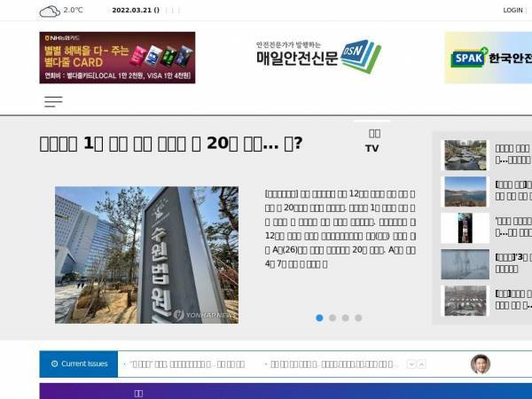Open the Suwon court sign photo
The height and width of the screenshot is (399, 532).
click(x=146, y=254)
